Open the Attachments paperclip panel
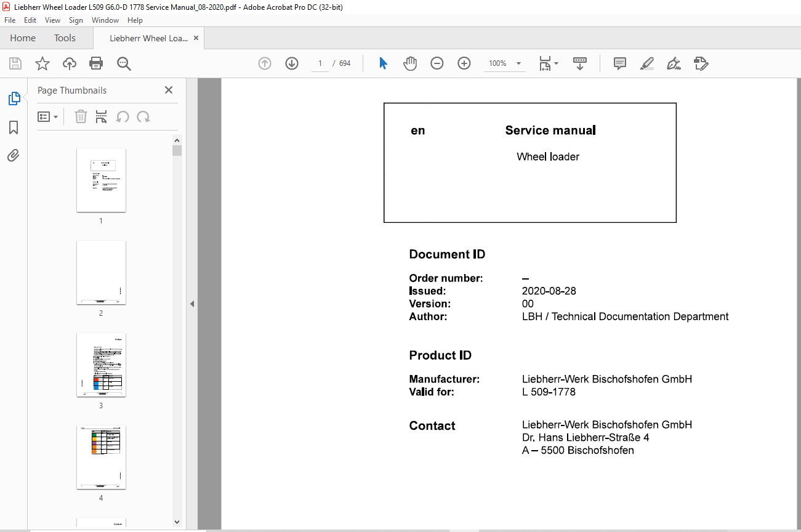Image resolution: width=801 pixels, height=532 pixels. [14, 155]
